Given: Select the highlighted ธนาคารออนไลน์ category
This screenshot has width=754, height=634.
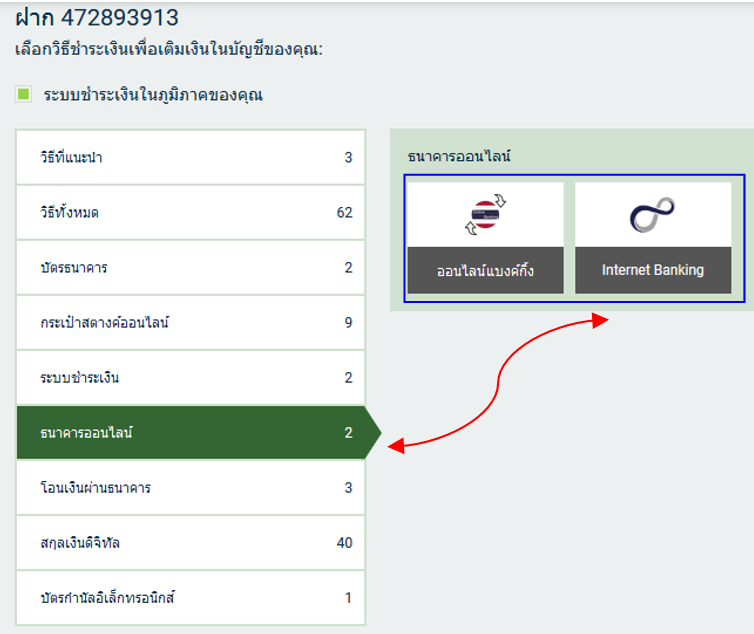Looking at the screenshot, I should 199,432.
